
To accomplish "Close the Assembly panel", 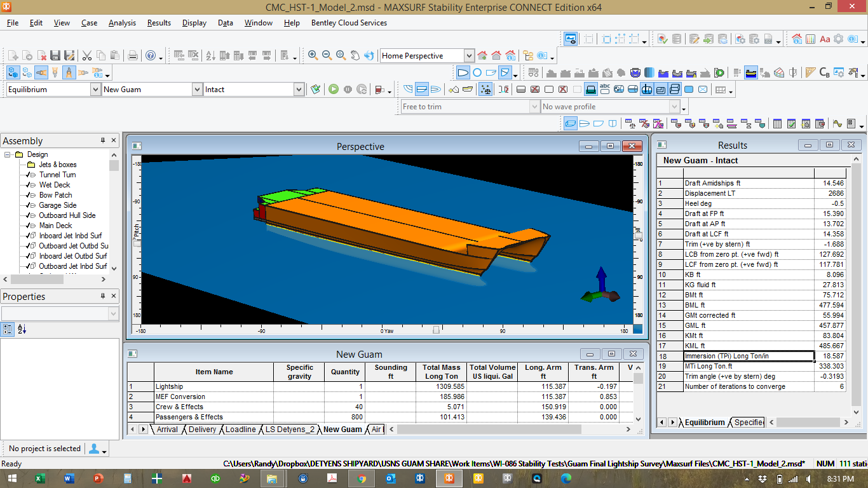I will [x=114, y=140].
